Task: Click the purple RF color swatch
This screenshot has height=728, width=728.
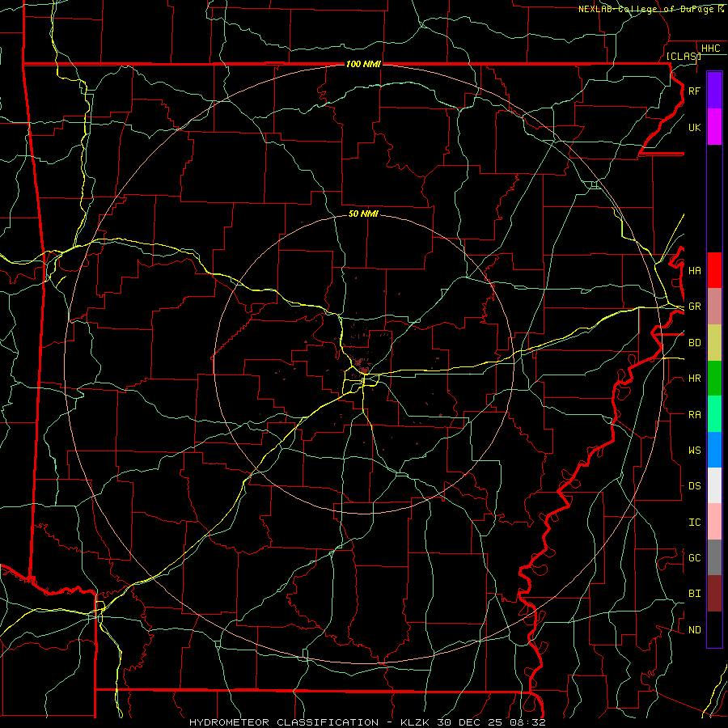Action: tap(714, 91)
